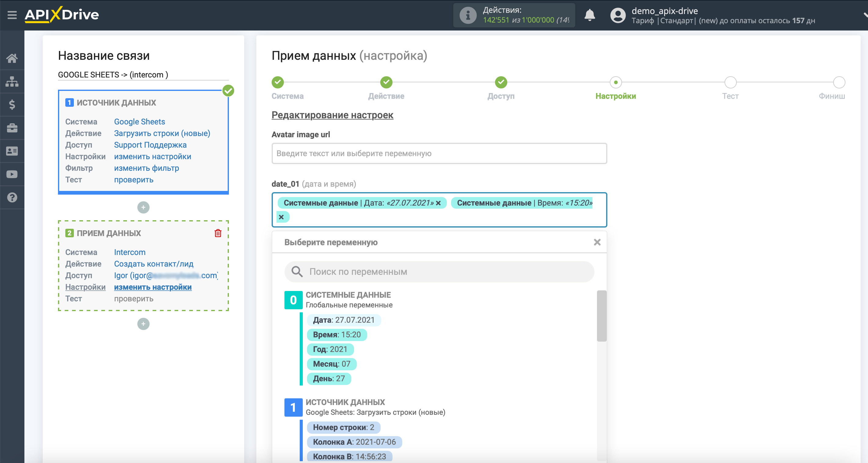Open the user profile avatar

pos(618,16)
